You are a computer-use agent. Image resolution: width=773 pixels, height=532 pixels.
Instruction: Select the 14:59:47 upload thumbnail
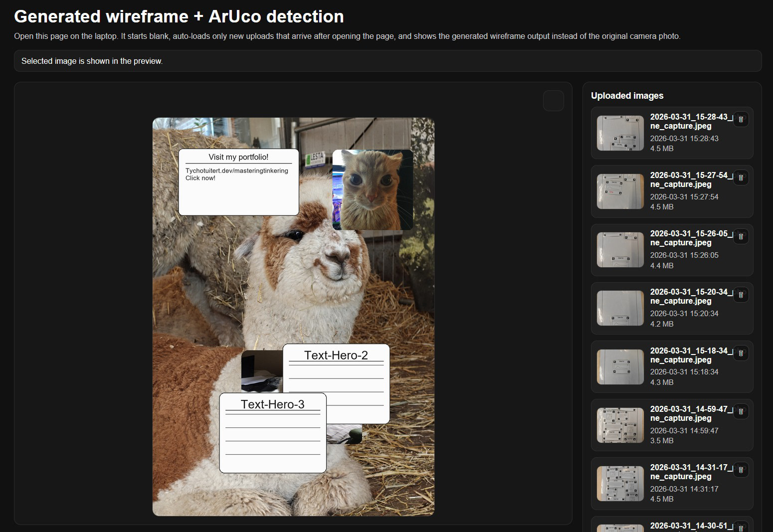pyautogui.click(x=620, y=425)
